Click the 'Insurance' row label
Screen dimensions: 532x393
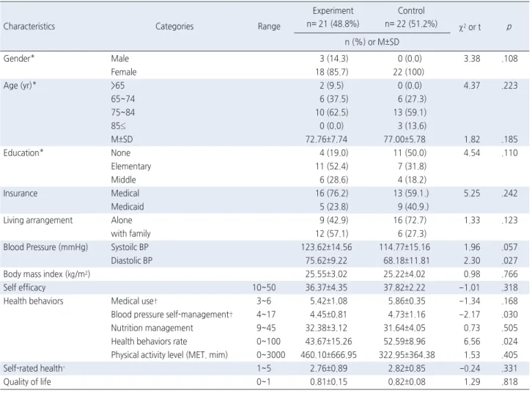click(21, 193)
